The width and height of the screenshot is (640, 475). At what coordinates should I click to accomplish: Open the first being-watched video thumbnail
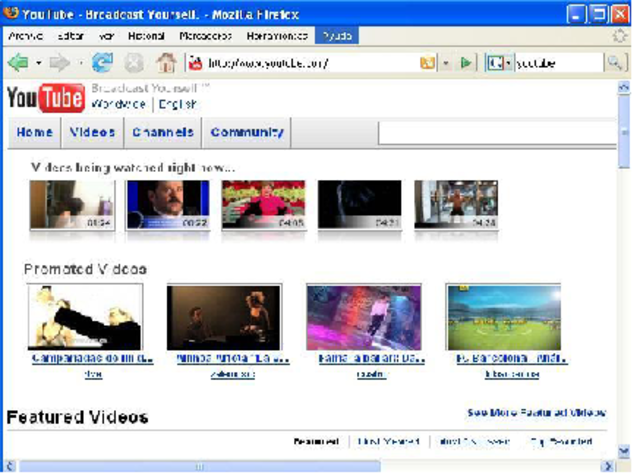(72, 205)
